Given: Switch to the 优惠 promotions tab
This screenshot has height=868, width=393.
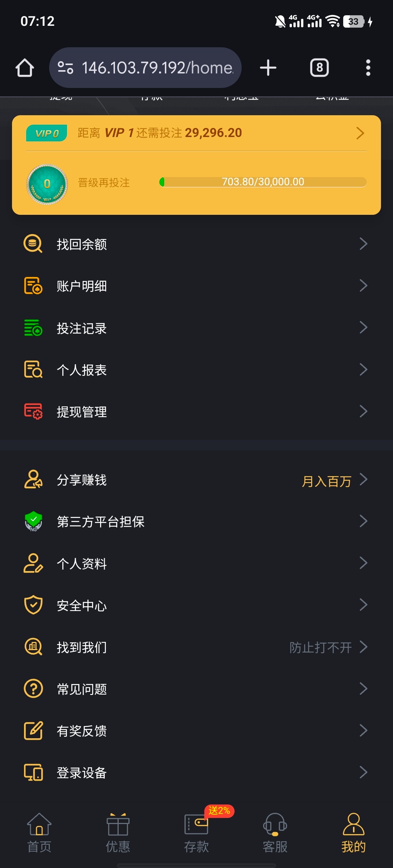Looking at the screenshot, I should point(118,833).
